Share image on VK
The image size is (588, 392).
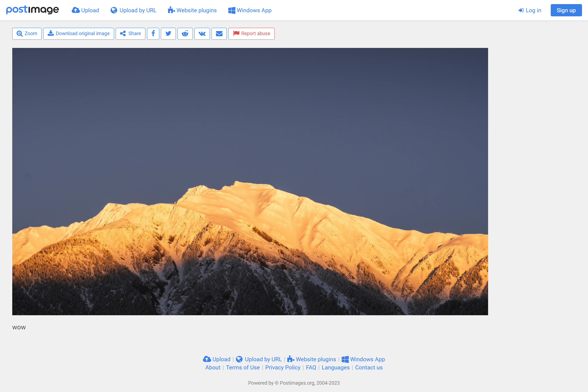tap(202, 33)
